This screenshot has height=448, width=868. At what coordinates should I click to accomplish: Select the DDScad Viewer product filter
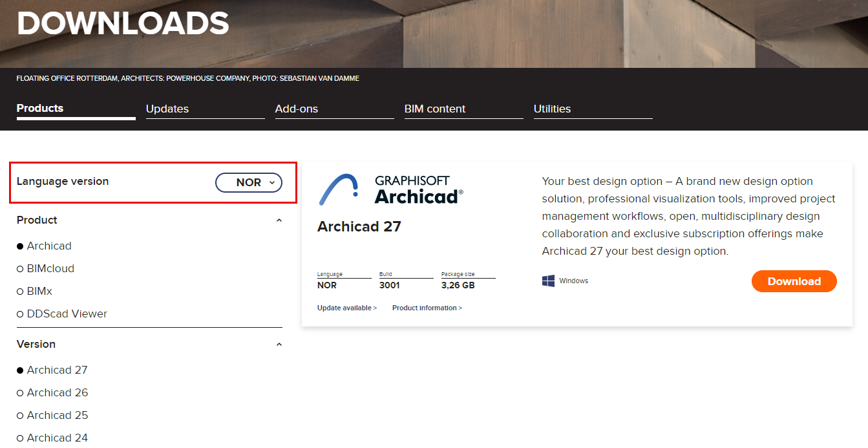tap(62, 314)
